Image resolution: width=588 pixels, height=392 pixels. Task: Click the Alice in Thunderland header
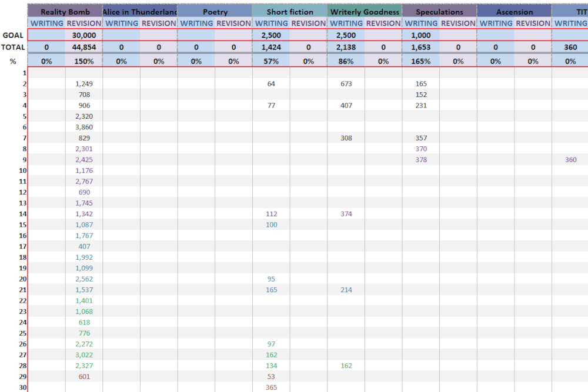[x=140, y=12]
